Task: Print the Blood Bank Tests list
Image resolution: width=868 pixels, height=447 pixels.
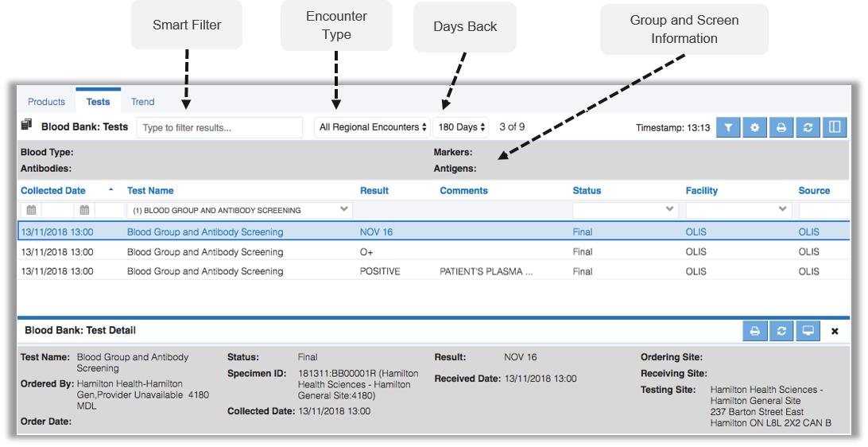Action: click(781, 127)
